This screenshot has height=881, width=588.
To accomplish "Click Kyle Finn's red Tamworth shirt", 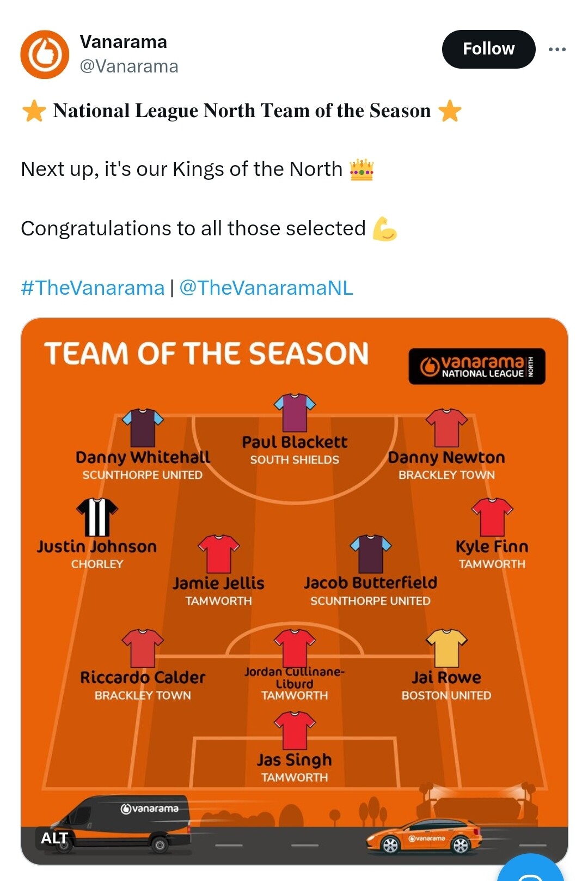I will [492, 517].
